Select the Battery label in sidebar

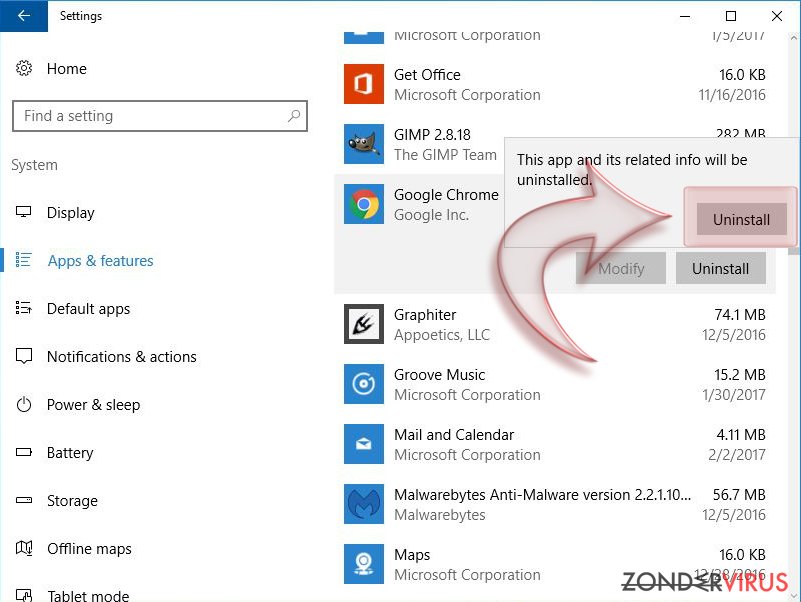[70, 453]
